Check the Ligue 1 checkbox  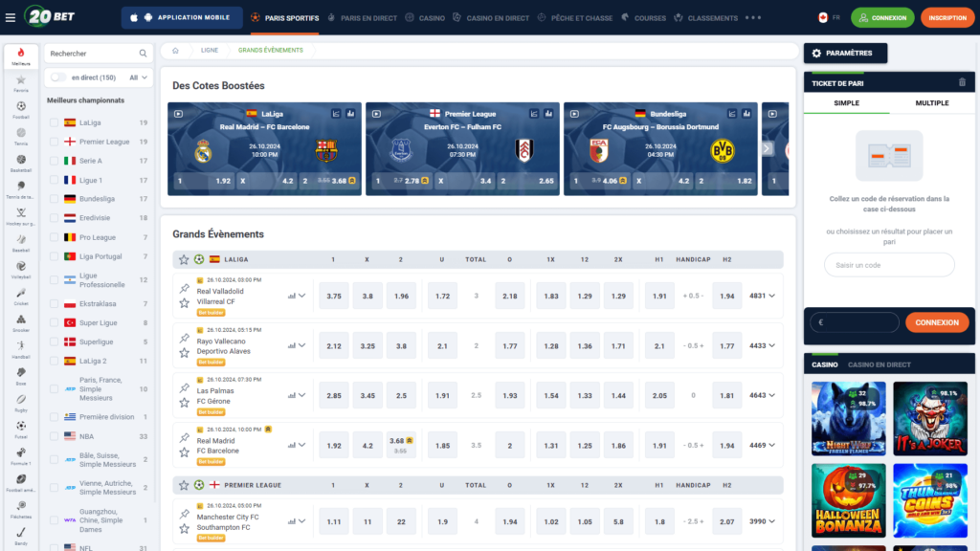(55, 180)
